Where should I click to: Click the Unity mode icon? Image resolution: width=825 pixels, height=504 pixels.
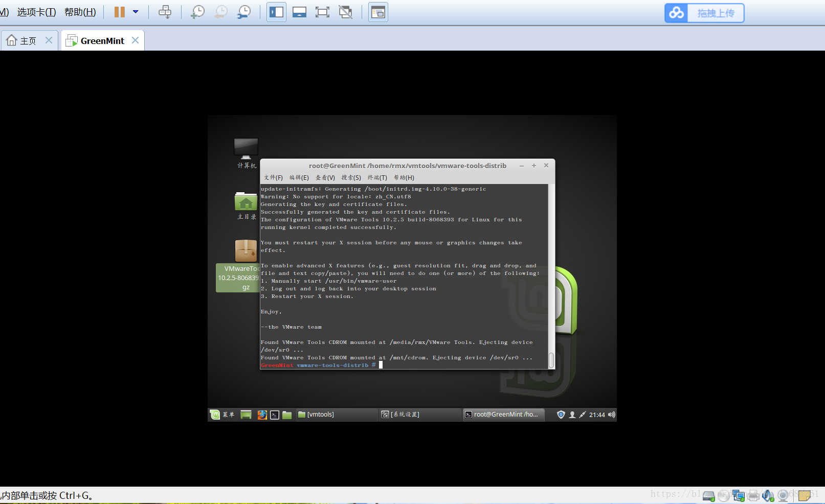tap(346, 12)
